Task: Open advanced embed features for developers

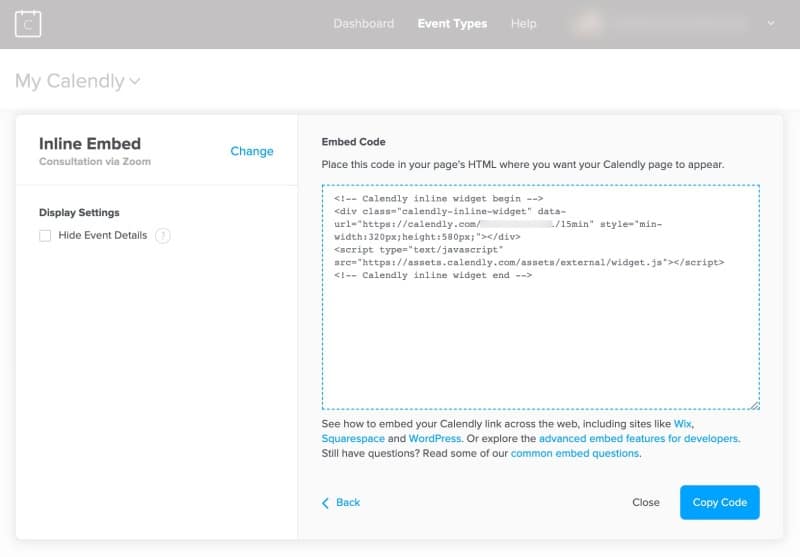Action: tap(639, 439)
